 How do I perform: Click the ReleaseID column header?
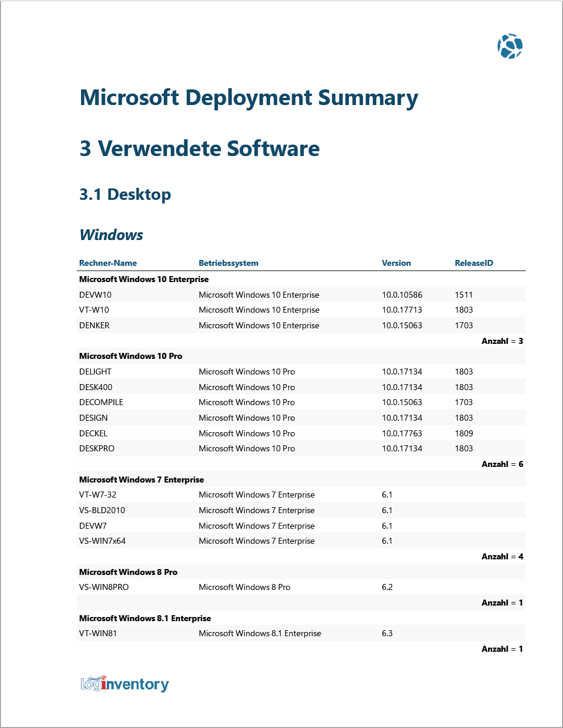474,263
